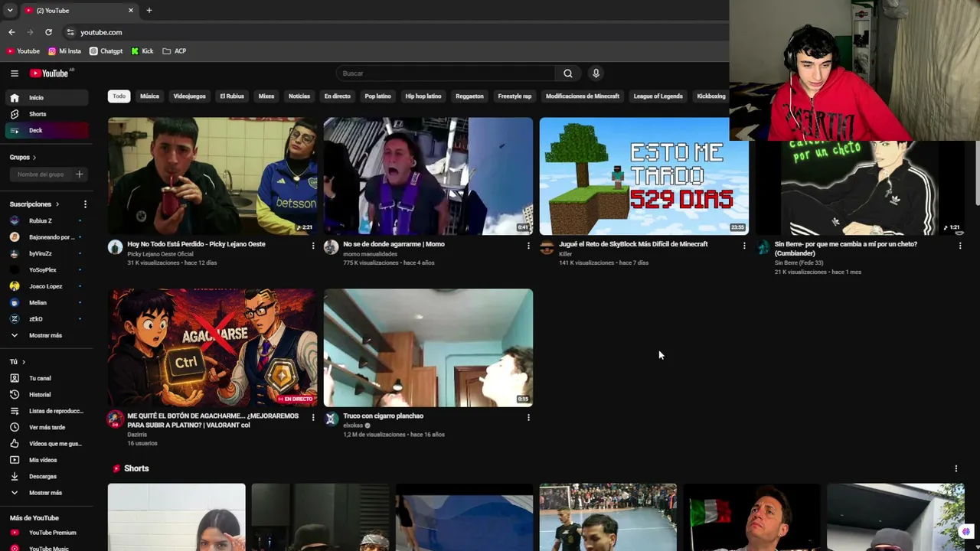Screen dimensions: 980x551
Task: Open the 529 DIAS SkyBlock thumbnail
Action: (x=644, y=176)
